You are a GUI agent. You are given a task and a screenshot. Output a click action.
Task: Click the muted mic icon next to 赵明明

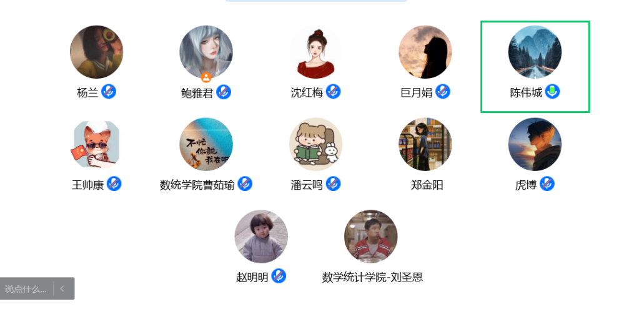(x=279, y=276)
